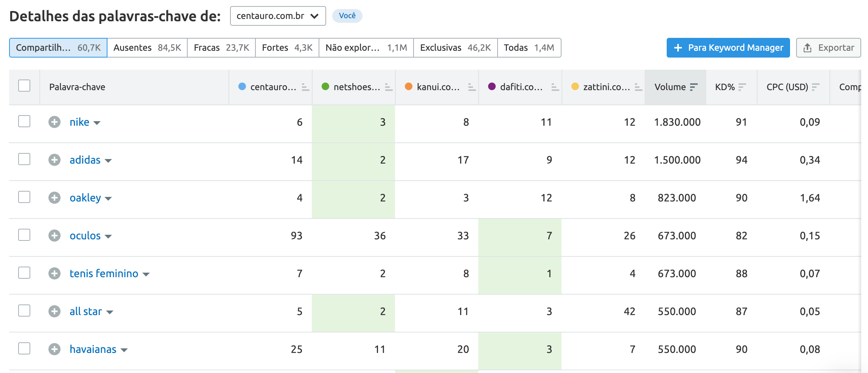Click the plus icon next to tenis feminino
The image size is (868, 373).
click(54, 273)
